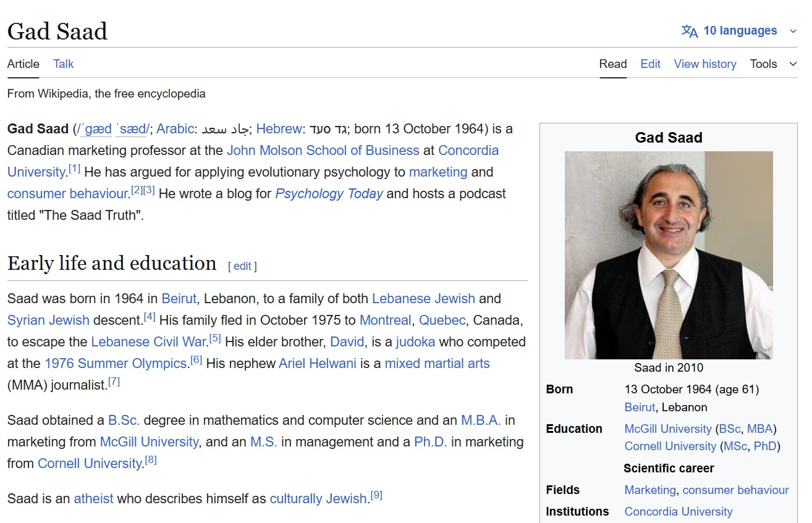The height and width of the screenshot is (523, 812).
Task: Open the MSc link in infobox
Action: pos(736,446)
